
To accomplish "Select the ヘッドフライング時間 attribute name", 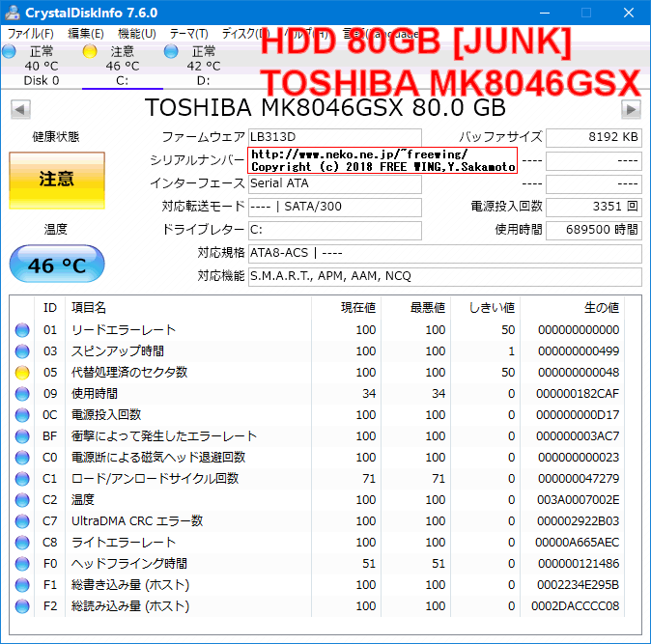I will tap(129, 564).
